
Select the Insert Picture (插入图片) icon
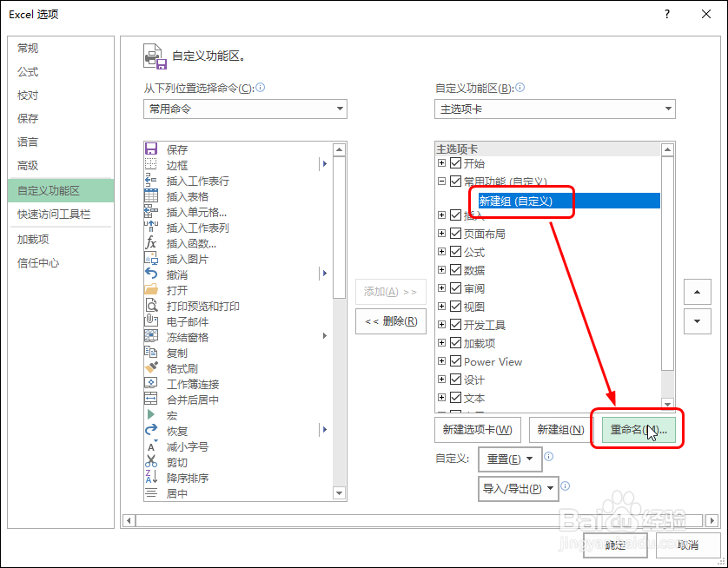[151, 259]
